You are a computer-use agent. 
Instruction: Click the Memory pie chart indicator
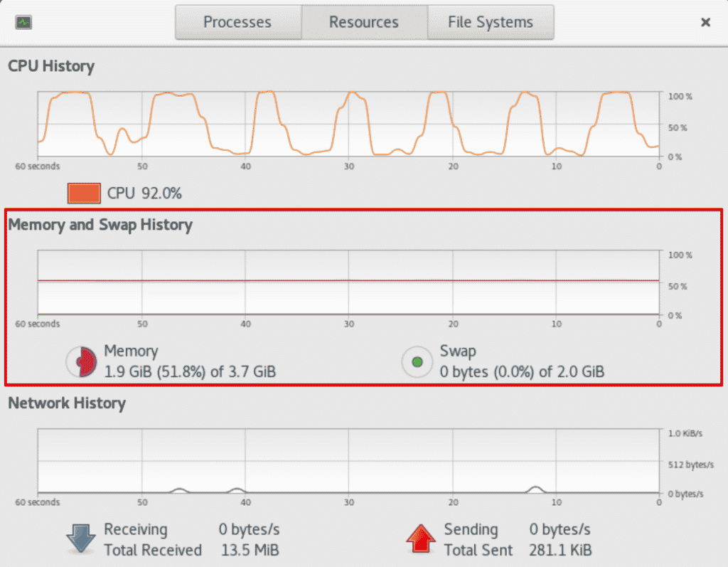click(x=80, y=361)
